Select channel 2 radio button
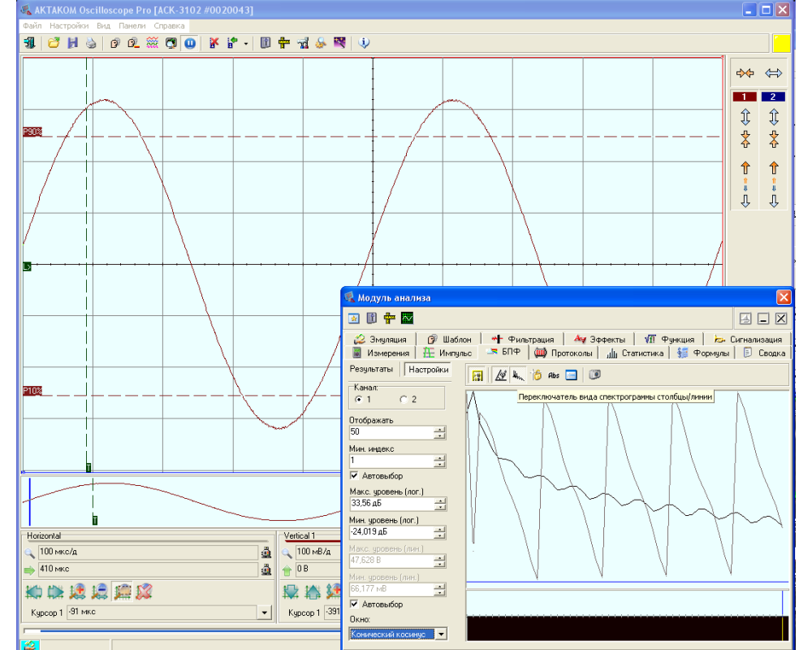 click(x=404, y=400)
